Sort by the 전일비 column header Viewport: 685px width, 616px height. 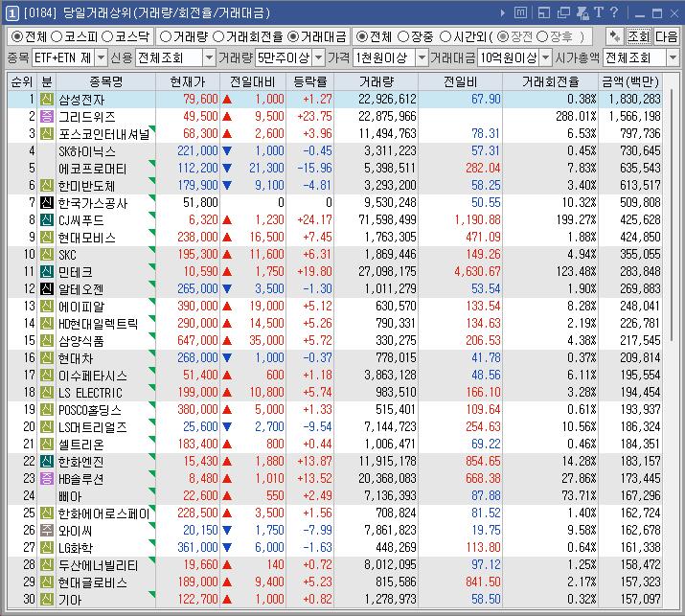coord(460,81)
